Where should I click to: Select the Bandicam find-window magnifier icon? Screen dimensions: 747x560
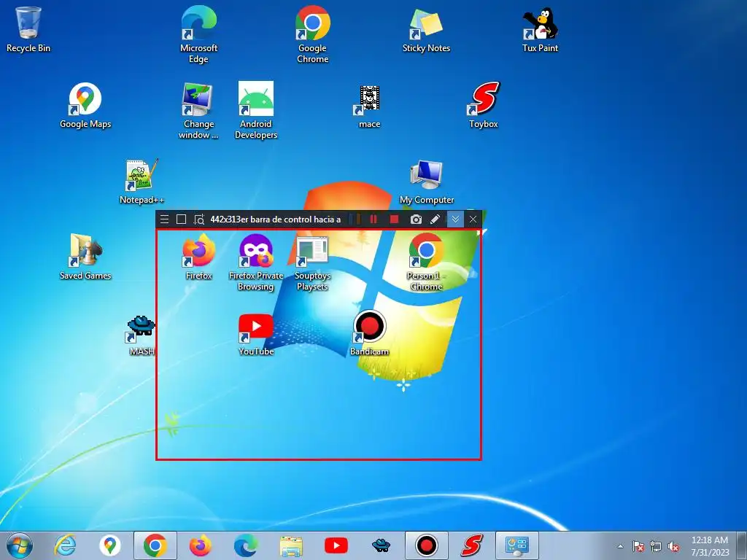click(198, 219)
